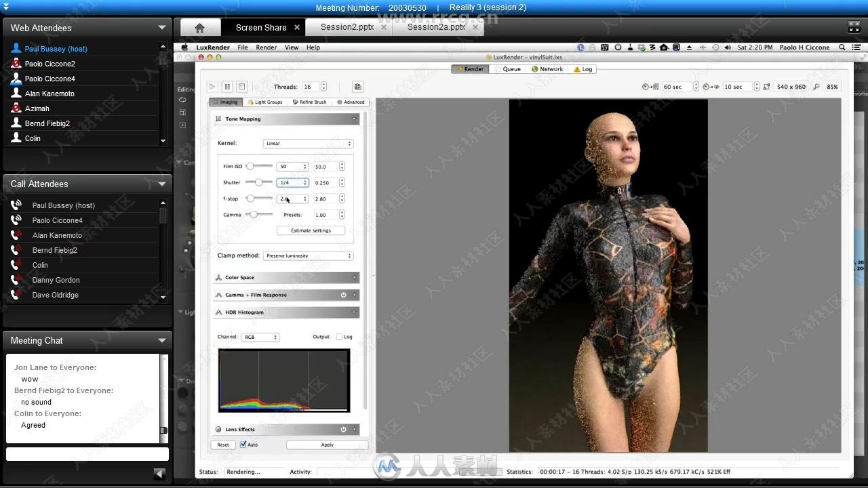Switch to the Light Groups tab
868x488 pixels.
pos(265,102)
